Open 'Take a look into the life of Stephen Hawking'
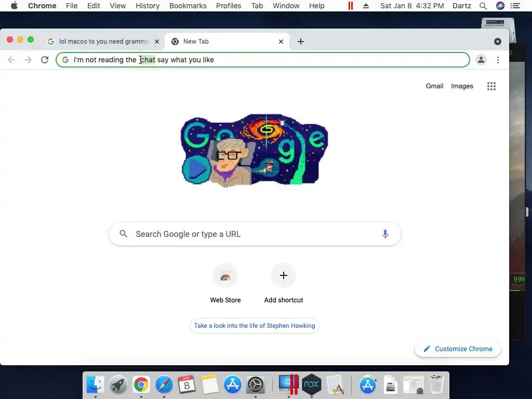 click(255, 326)
